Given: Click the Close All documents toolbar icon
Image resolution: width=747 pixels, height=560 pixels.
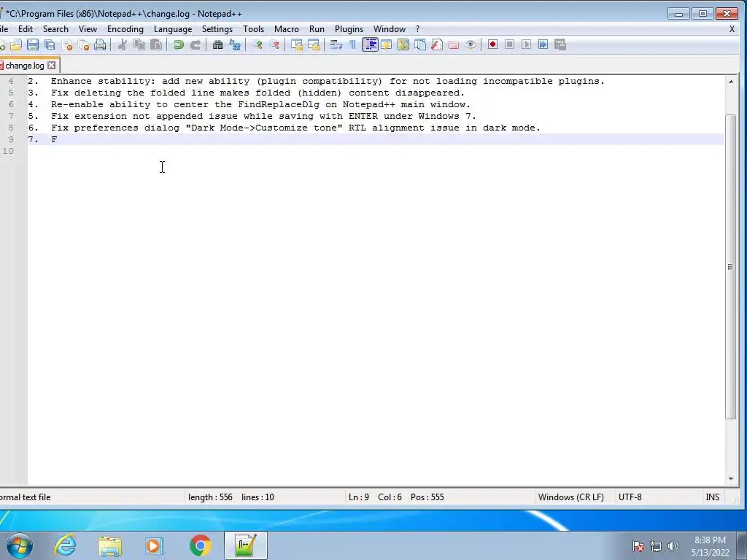Looking at the screenshot, I should click(83, 44).
